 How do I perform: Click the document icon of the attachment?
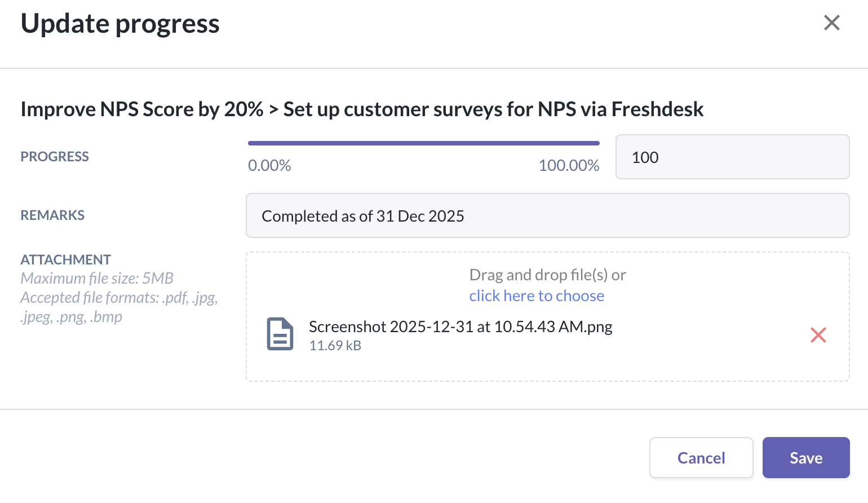280,334
